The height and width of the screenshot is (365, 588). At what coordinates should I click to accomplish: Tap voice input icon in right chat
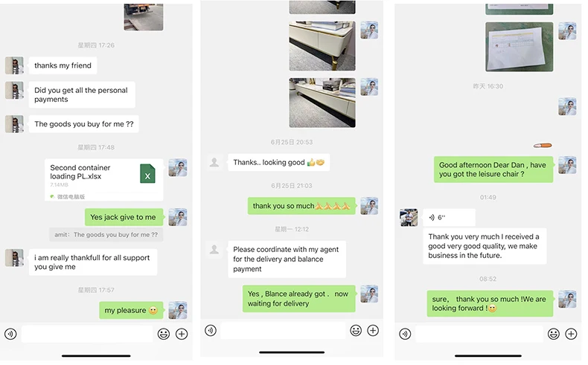point(405,334)
